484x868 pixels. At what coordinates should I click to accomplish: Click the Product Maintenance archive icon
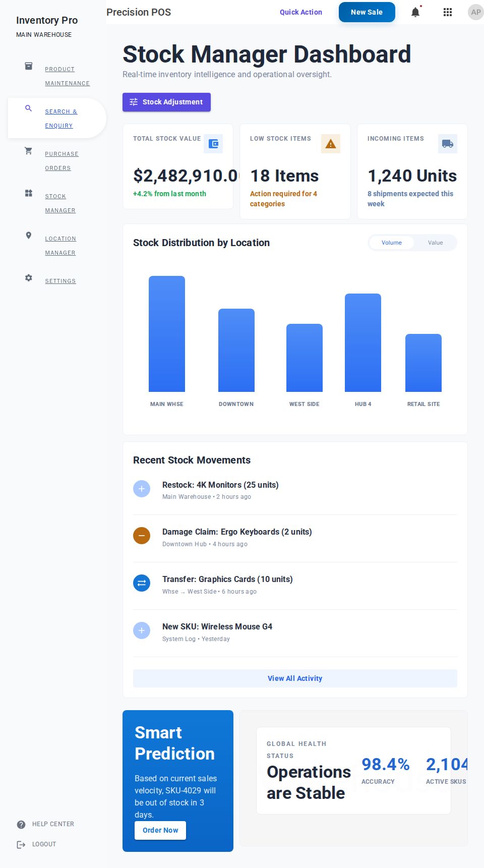(x=29, y=66)
